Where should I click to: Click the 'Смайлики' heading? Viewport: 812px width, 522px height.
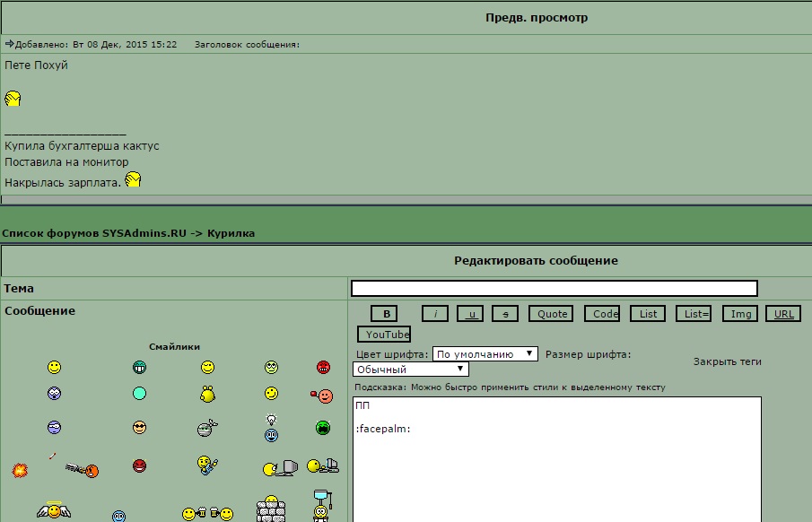[175, 346]
